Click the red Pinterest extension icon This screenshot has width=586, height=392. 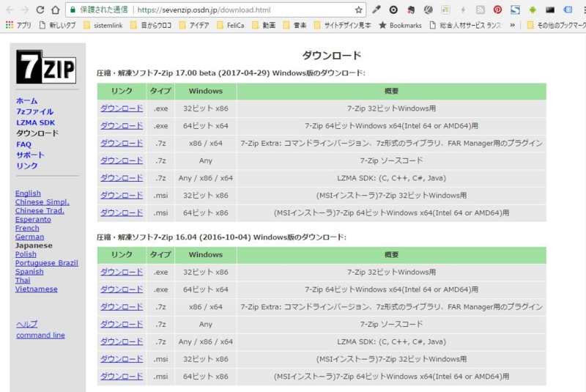coord(497,10)
